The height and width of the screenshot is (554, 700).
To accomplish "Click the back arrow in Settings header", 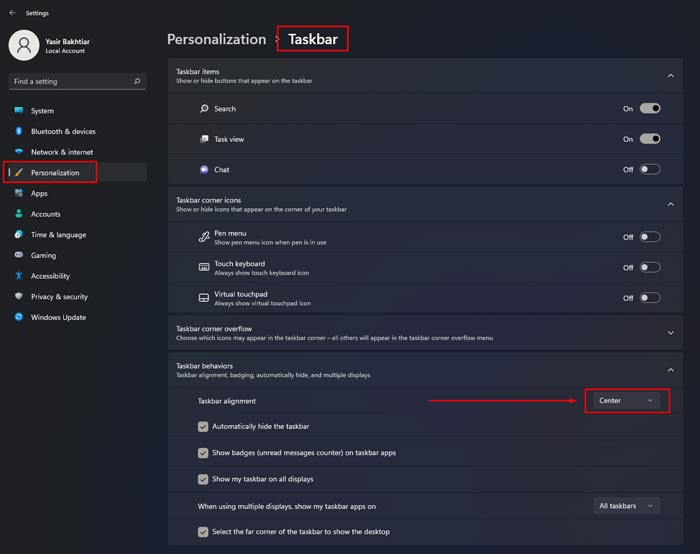I will click(12, 13).
